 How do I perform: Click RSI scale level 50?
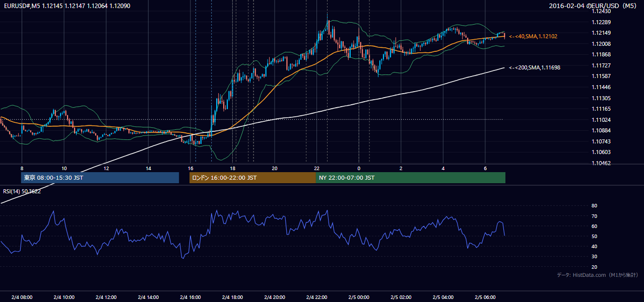click(595, 237)
